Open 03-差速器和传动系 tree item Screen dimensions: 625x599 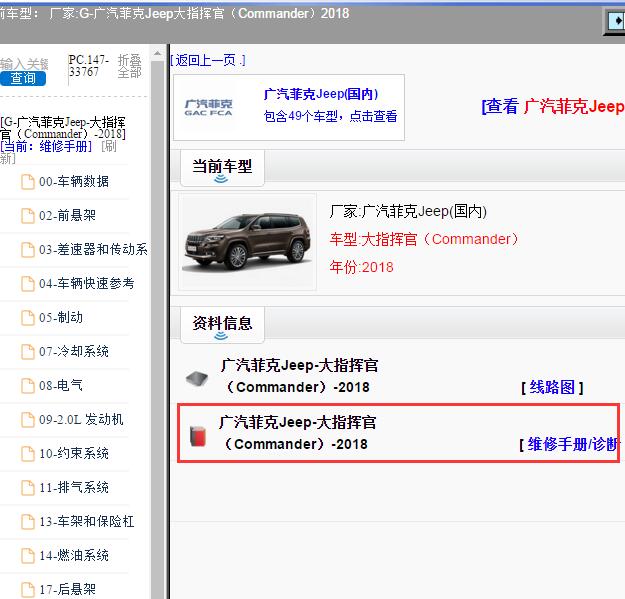point(93,249)
